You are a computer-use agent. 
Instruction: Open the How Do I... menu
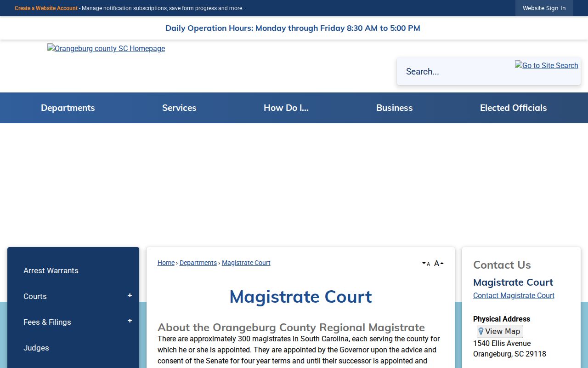click(286, 108)
